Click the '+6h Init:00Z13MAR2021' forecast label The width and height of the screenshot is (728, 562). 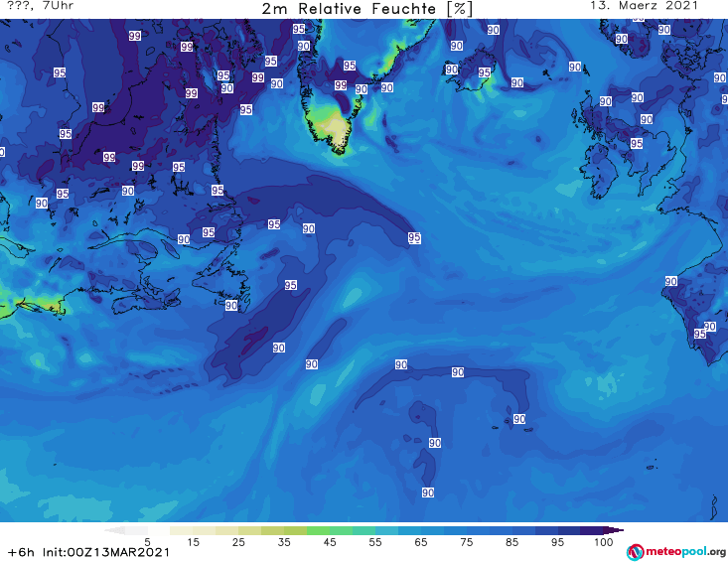click(88, 552)
